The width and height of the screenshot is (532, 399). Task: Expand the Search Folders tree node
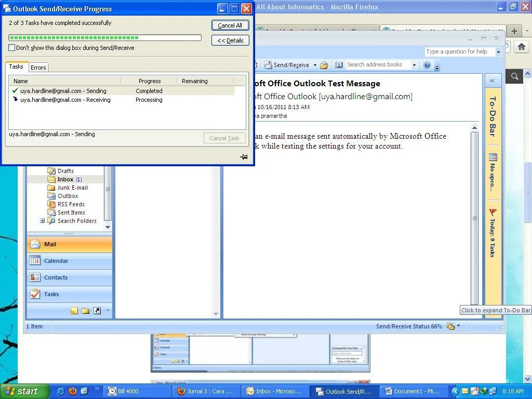[42, 220]
